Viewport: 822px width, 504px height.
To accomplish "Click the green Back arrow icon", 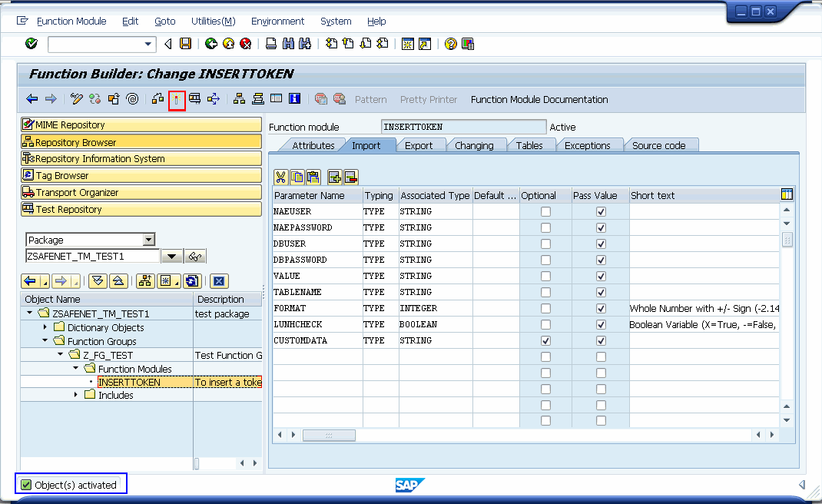I will (x=211, y=44).
